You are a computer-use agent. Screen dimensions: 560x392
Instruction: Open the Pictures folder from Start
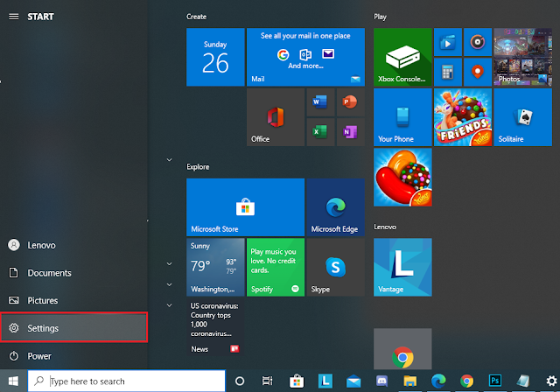point(73,300)
